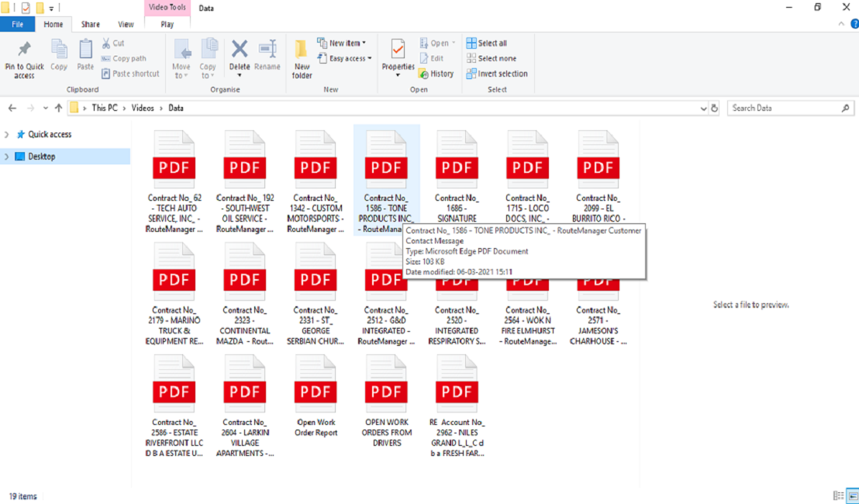The height and width of the screenshot is (504, 859).
Task: Create a New folder from the ribbon
Action: (x=302, y=59)
